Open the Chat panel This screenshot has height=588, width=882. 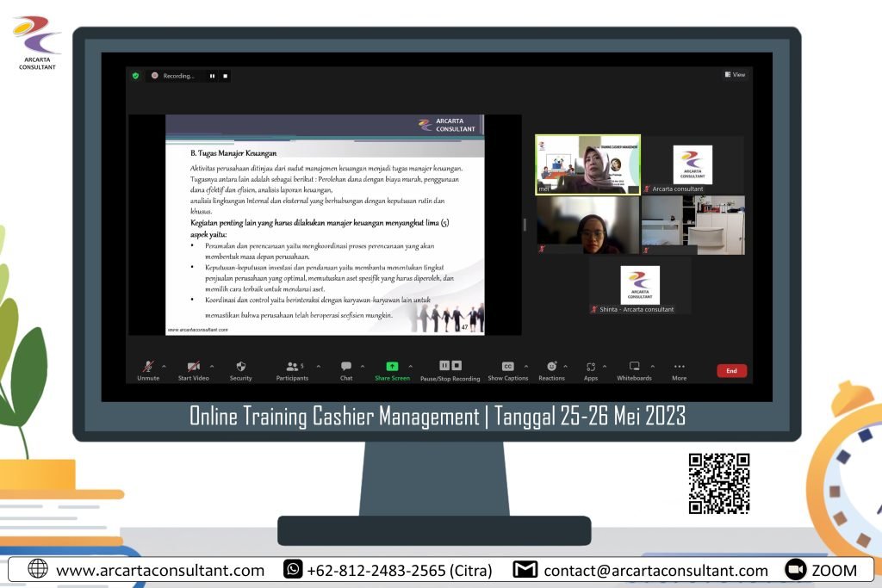[346, 367]
